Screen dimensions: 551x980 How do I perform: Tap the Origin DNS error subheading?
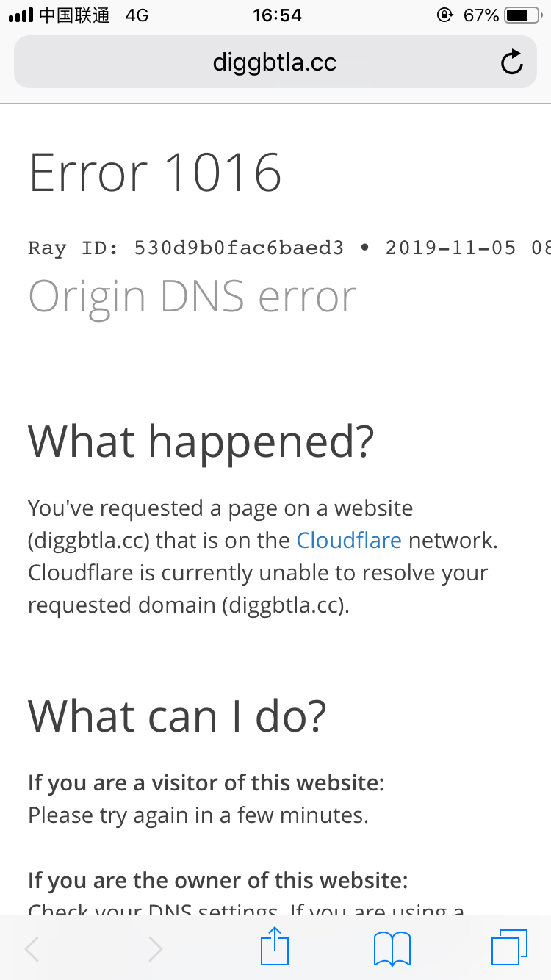point(192,296)
